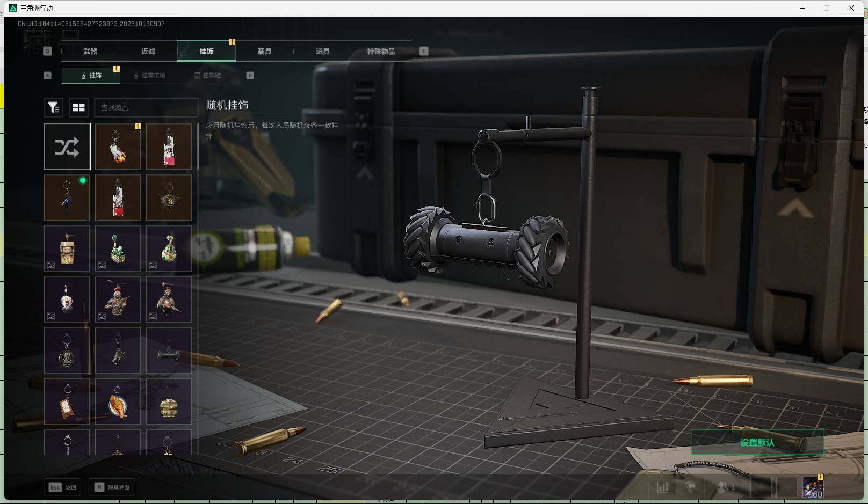Click the charm list scrollbar
The width and height of the screenshot is (868, 504).
(198, 147)
